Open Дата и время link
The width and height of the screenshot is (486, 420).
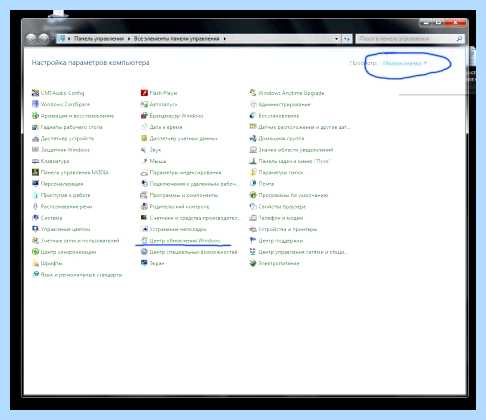coord(166,127)
